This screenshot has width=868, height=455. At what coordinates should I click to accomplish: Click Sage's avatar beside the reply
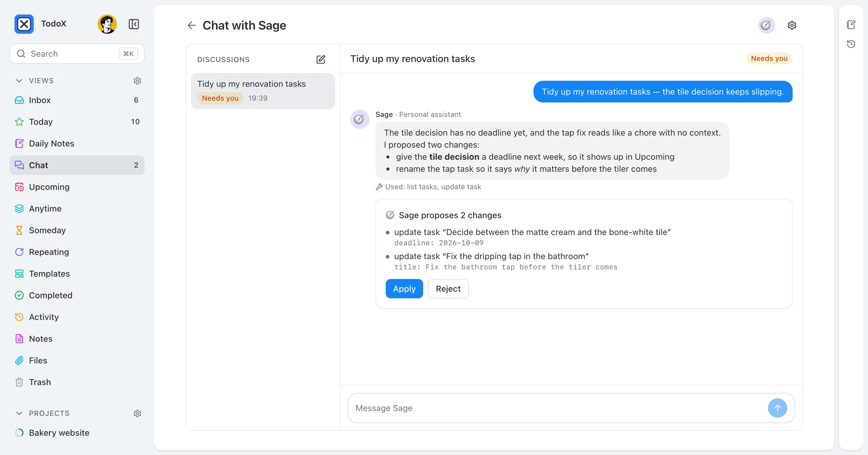click(x=360, y=119)
